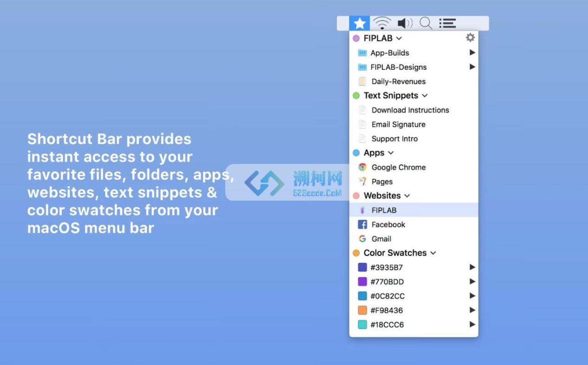Viewport: 588px width, 365px height.
Task: Open Spotlight search magnifier icon
Action: click(x=426, y=23)
